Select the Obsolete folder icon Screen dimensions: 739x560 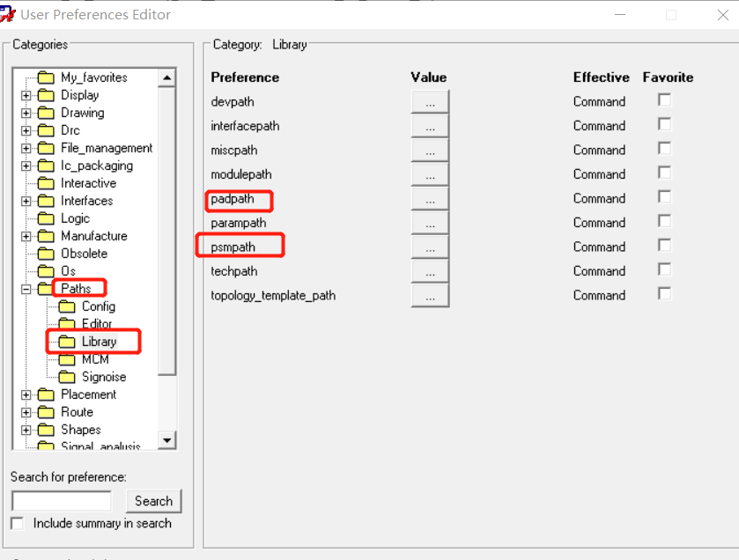(46, 254)
